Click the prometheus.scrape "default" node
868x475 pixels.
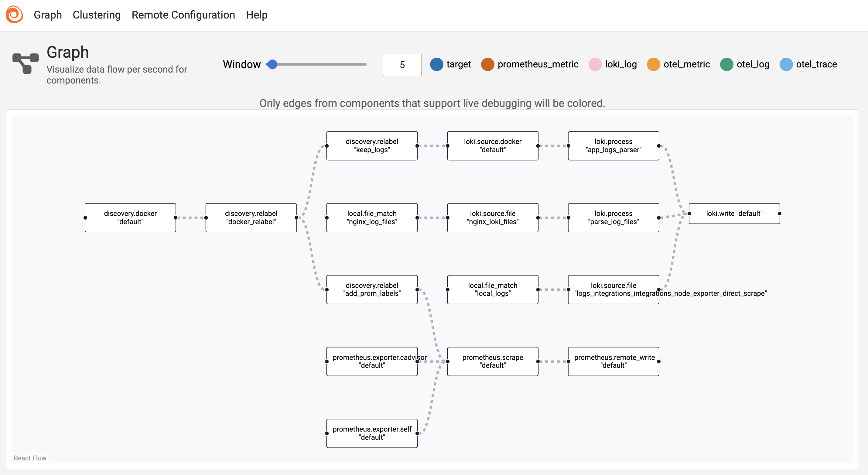click(x=492, y=361)
